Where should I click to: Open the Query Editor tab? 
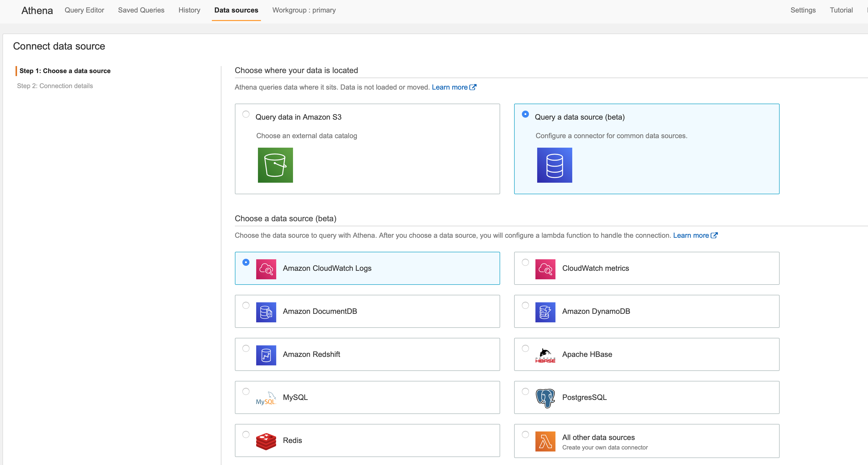(84, 10)
